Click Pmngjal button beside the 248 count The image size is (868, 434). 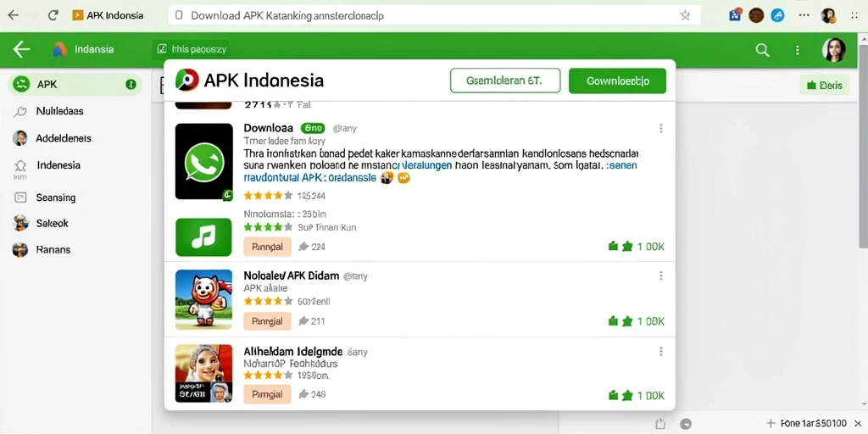(267, 395)
